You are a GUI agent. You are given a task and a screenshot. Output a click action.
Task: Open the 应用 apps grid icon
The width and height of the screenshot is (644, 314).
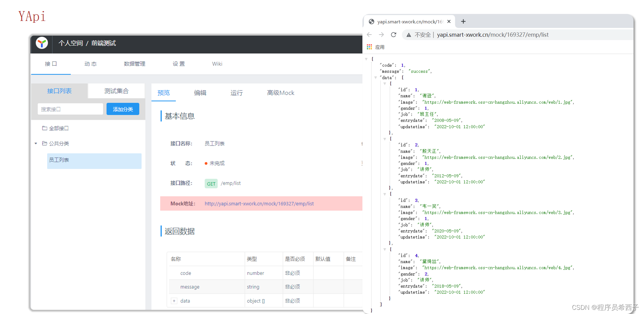click(x=369, y=47)
